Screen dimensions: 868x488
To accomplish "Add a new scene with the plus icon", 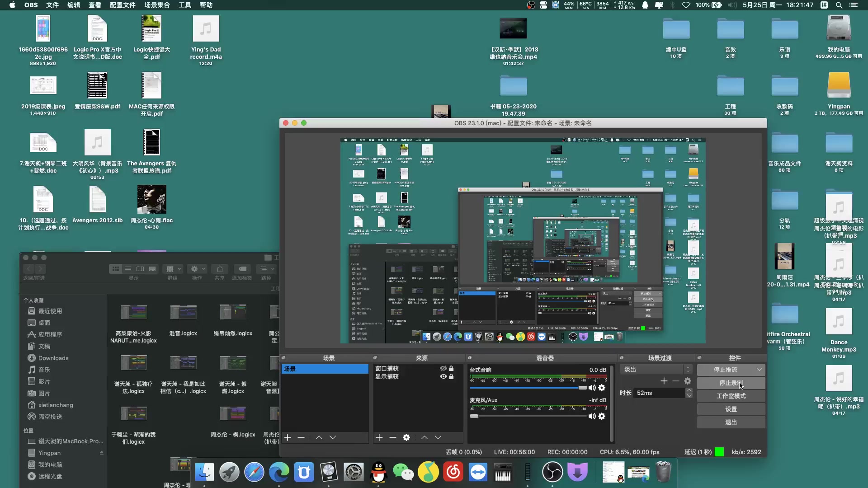I will coord(288,437).
